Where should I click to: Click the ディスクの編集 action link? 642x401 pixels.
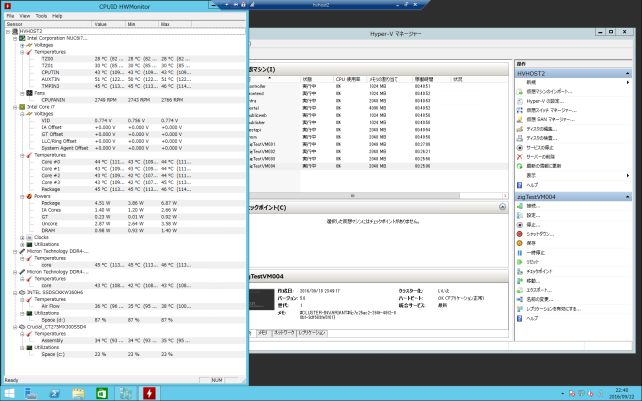(541, 128)
